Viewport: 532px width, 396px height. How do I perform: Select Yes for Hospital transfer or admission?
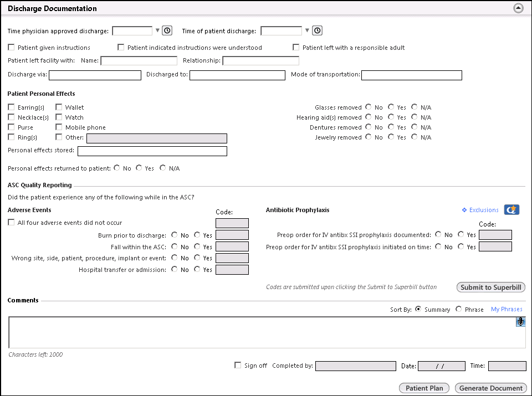pyautogui.click(x=197, y=269)
